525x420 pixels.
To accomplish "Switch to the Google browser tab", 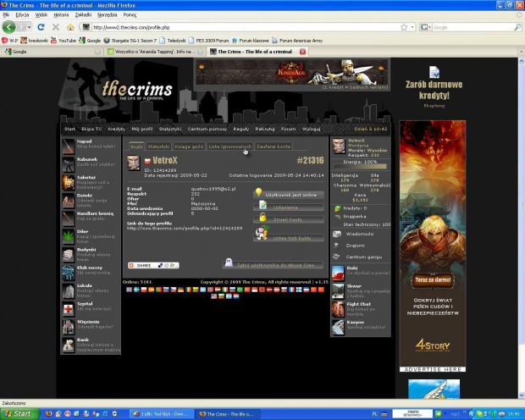I will coord(52,52).
